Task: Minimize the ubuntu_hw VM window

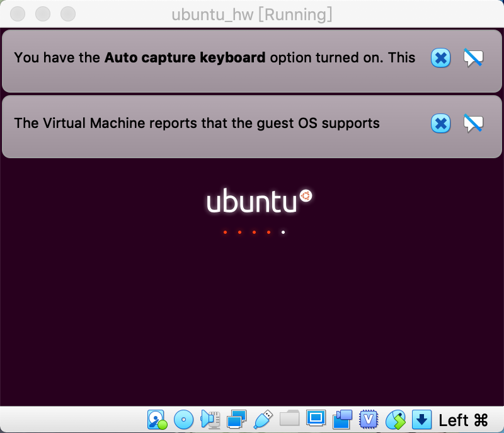Action: coord(43,14)
